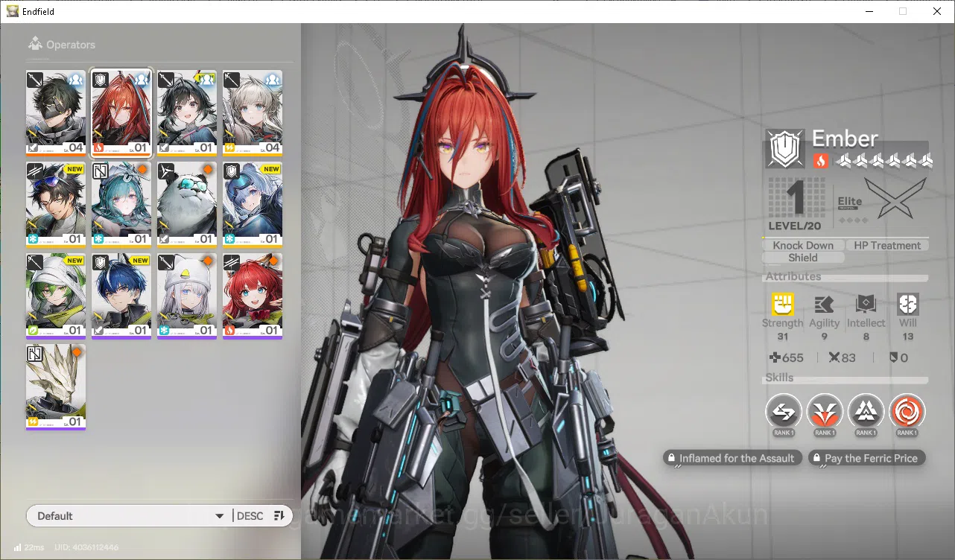Close the Endfield window
The height and width of the screenshot is (560, 955).
click(937, 11)
